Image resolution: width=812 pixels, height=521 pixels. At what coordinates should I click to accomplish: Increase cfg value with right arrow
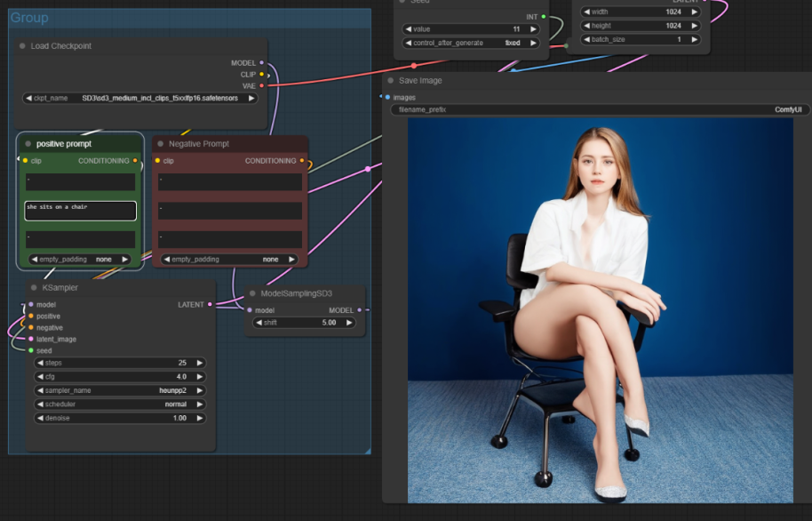point(199,377)
